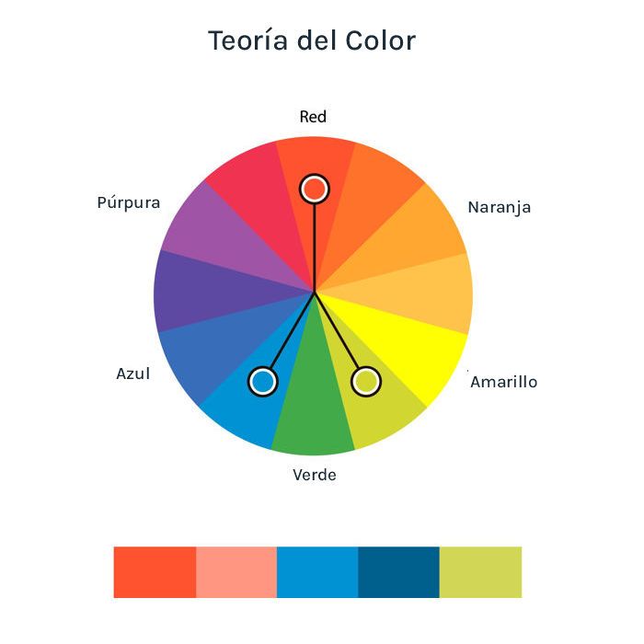Viewport: 644px width, 644px height.
Task: Select the "Amarillo" label
Action: pyautogui.click(x=504, y=382)
